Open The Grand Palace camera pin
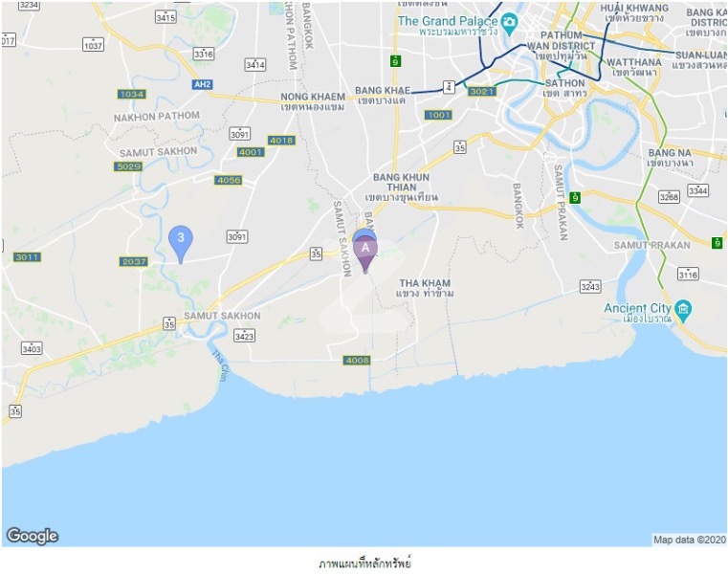The height and width of the screenshot is (574, 728). coord(510,24)
